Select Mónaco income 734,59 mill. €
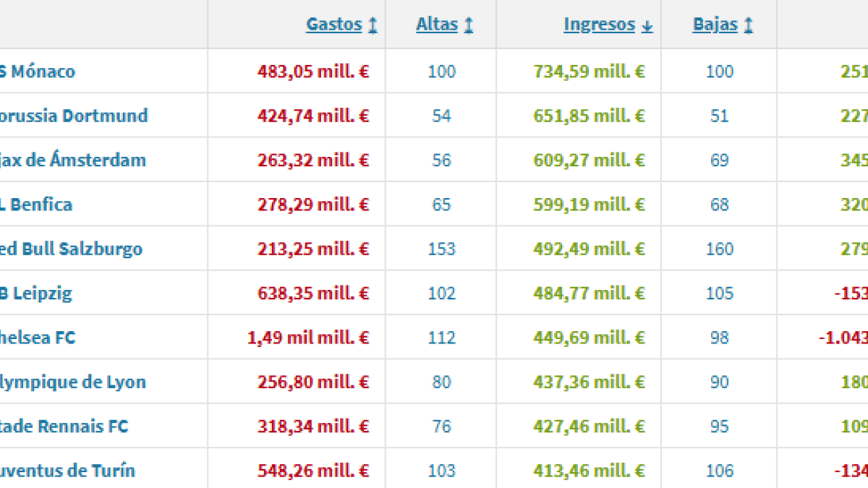Image resolution: width=868 pixels, height=488 pixels. pyautogui.click(x=589, y=72)
